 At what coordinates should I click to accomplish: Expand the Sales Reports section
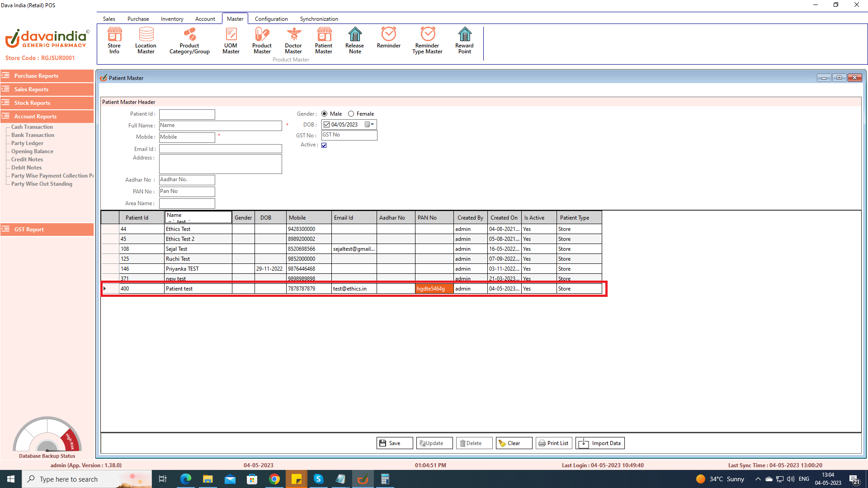(47, 89)
